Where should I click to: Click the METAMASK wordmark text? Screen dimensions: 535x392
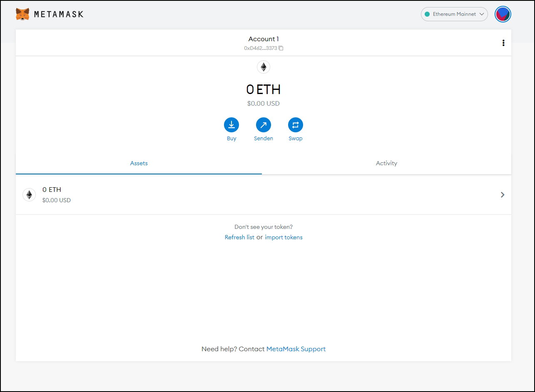coord(59,14)
